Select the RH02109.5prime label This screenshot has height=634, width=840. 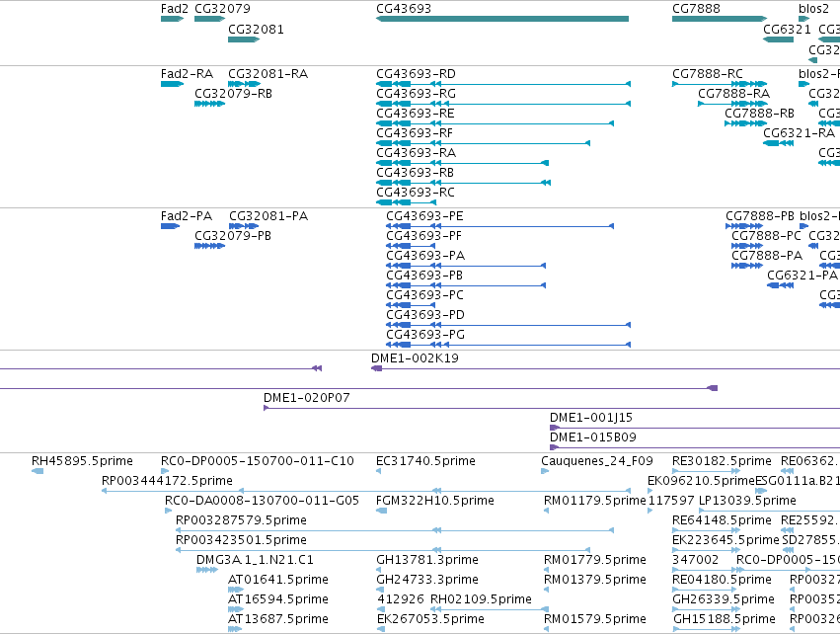[481, 599]
